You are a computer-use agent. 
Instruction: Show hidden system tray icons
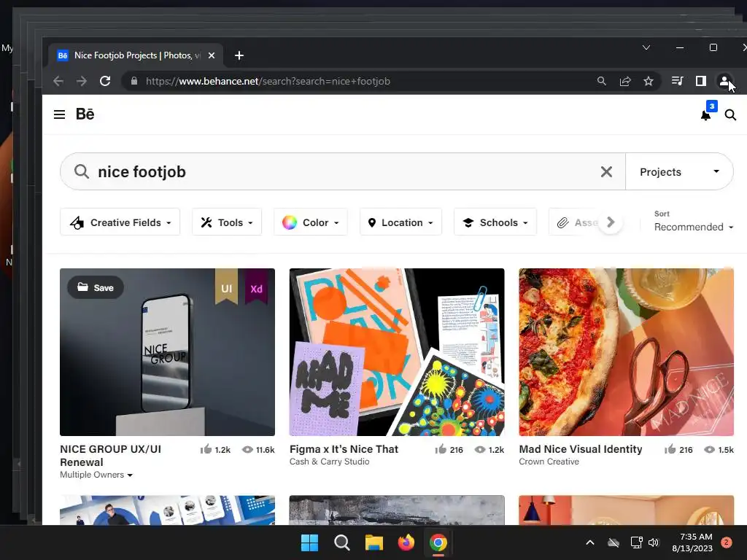[589, 542]
